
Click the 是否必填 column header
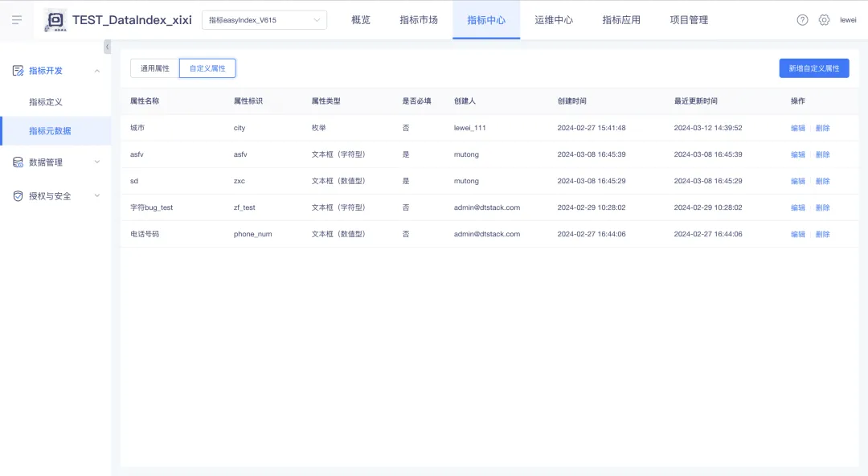(416, 101)
